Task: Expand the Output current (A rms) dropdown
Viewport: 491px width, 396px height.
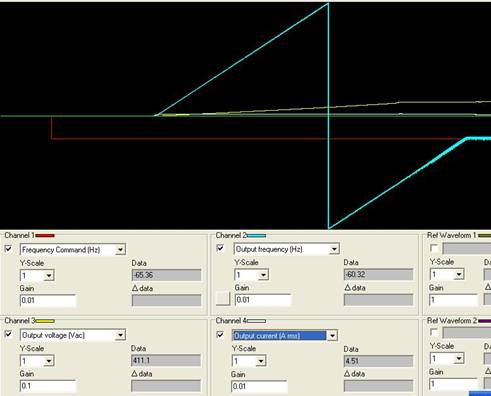Action: click(332, 335)
